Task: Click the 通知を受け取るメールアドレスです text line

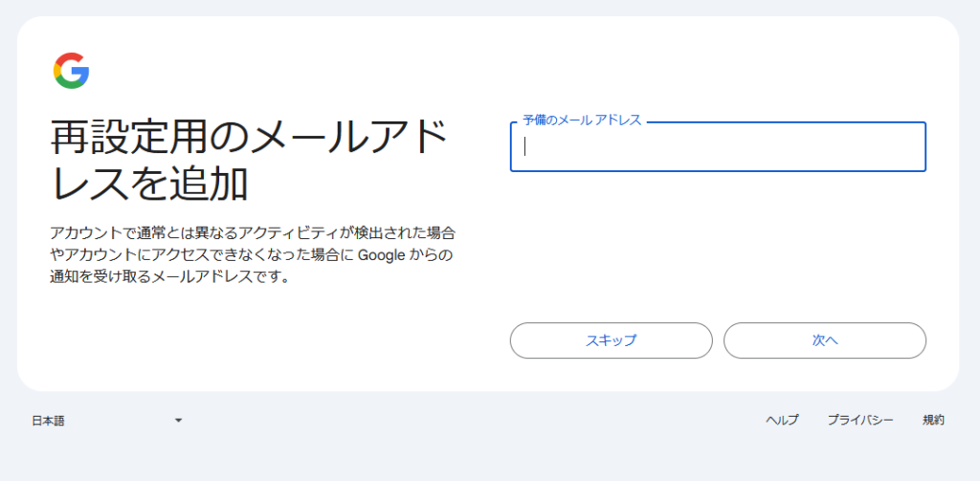Action: pos(169,279)
